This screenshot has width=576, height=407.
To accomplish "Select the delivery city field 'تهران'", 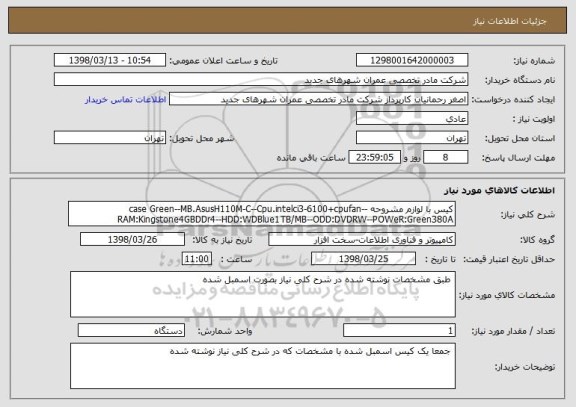I will coord(110,138).
